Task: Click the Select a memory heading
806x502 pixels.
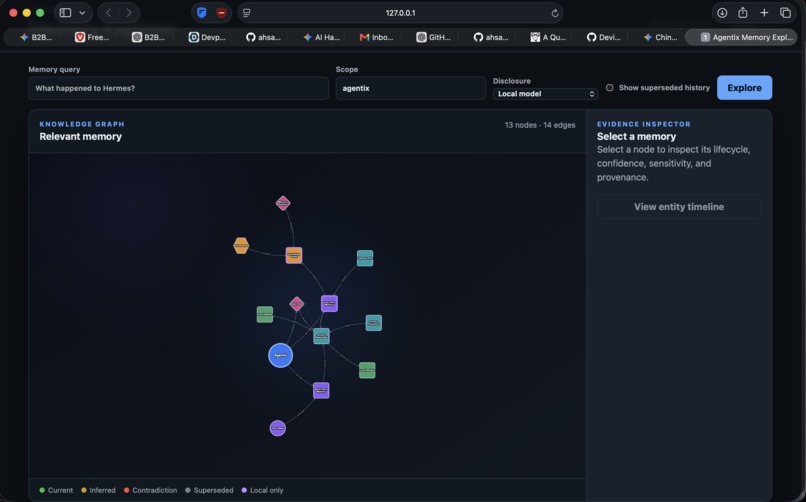Action: (x=636, y=137)
